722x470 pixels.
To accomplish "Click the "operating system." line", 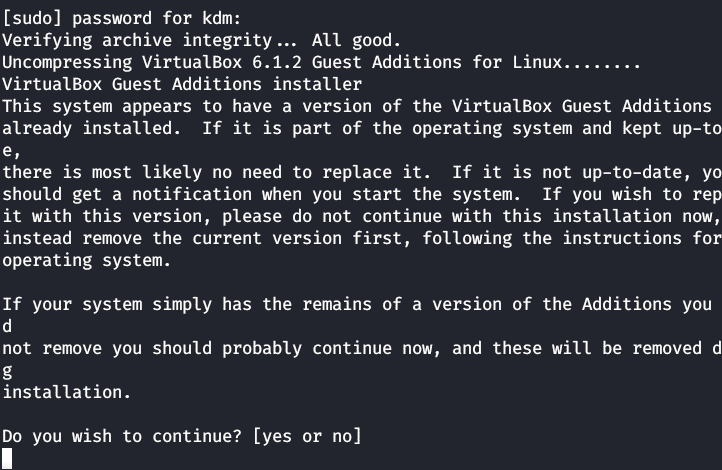I will 86,260.
